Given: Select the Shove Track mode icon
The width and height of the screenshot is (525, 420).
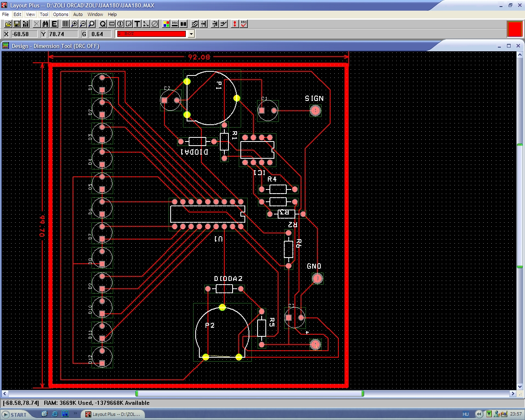Looking at the screenshot, I should [x=203, y=24].
